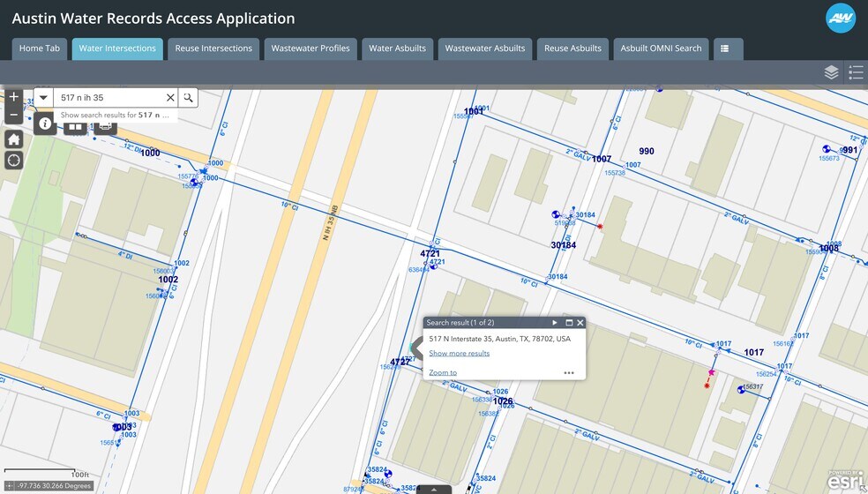Click the home default extent button
868x494 pixels.
tap(13, 139)
